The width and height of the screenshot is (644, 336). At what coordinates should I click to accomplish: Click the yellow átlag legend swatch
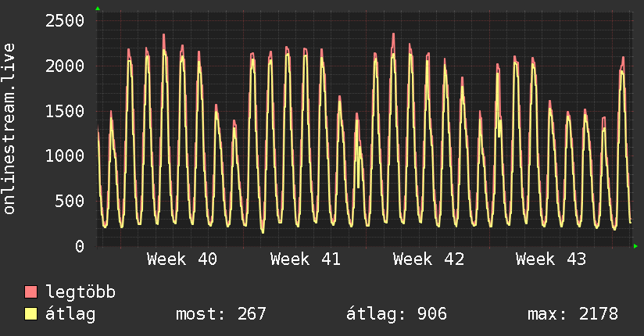coord(30,314)
